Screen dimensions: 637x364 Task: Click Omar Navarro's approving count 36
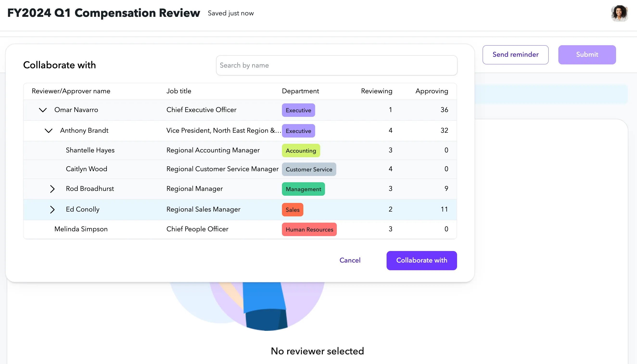click(x=444, y=110)
